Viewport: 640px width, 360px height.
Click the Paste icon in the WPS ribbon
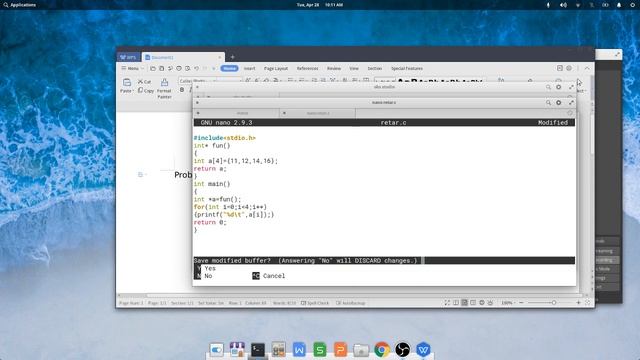point(127,83)
